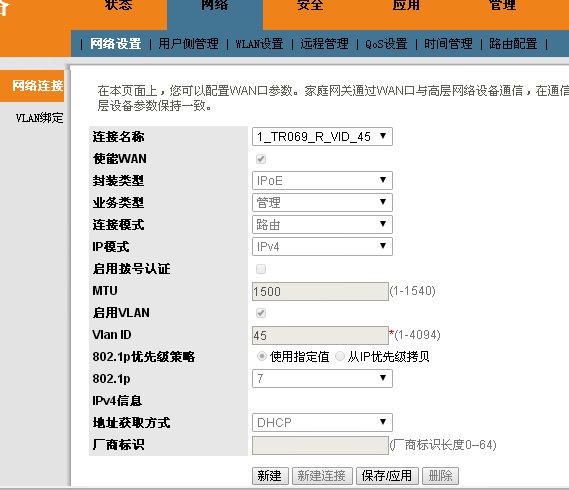
Task: Expand the 地址获取方式 DHCP dropdown
Action: [322, 422]
